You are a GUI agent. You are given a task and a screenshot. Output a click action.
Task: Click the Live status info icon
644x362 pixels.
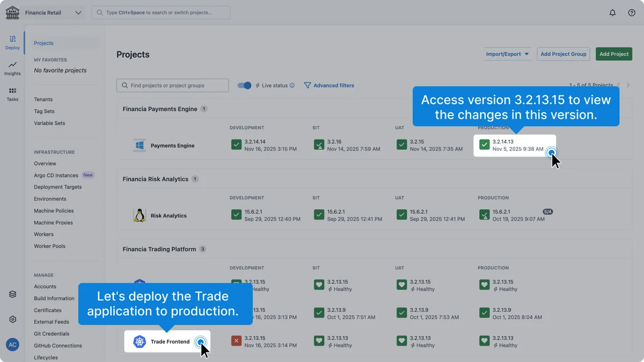[292, 85]
